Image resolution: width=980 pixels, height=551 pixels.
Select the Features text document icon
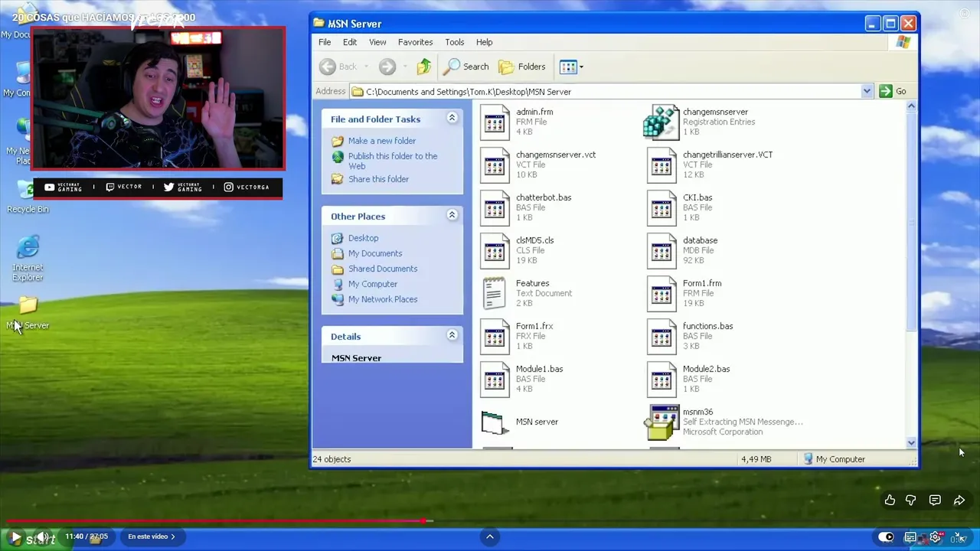495,294
